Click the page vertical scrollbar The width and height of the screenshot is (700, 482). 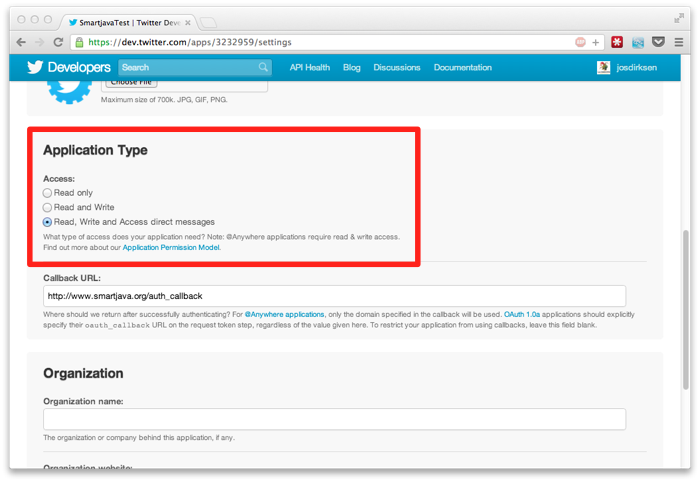click(x=686, y=310)
